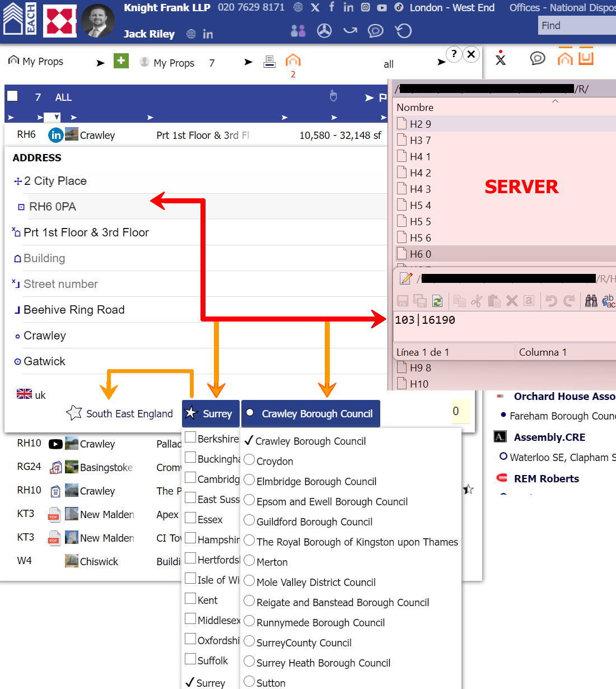The height and width of the screenshot is (689, 616).
Task: Click the undo arrow in editor toolbar
Action: point(552,301)
